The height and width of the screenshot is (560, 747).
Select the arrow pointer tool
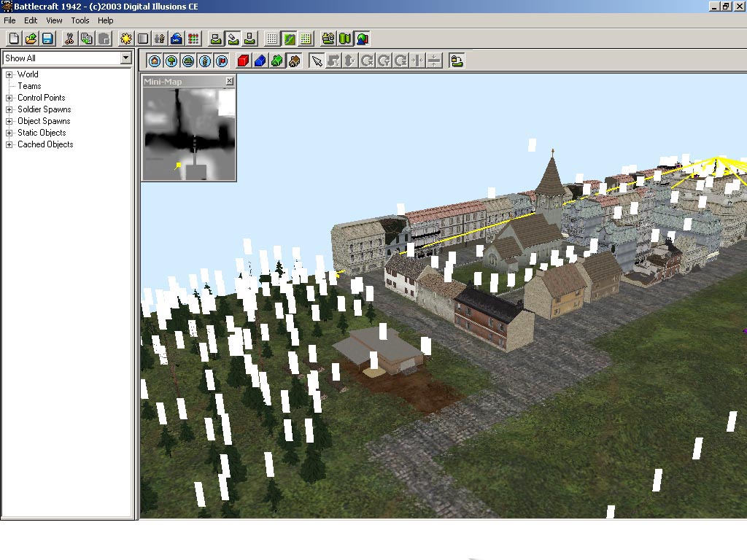317,61
